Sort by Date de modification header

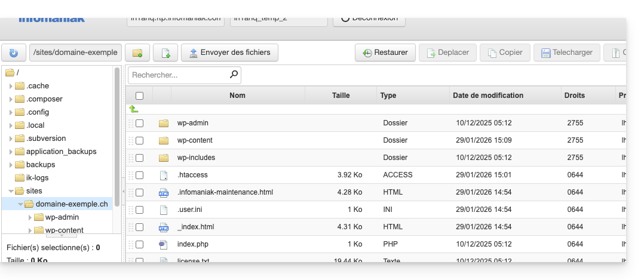[x=487, y=96]
